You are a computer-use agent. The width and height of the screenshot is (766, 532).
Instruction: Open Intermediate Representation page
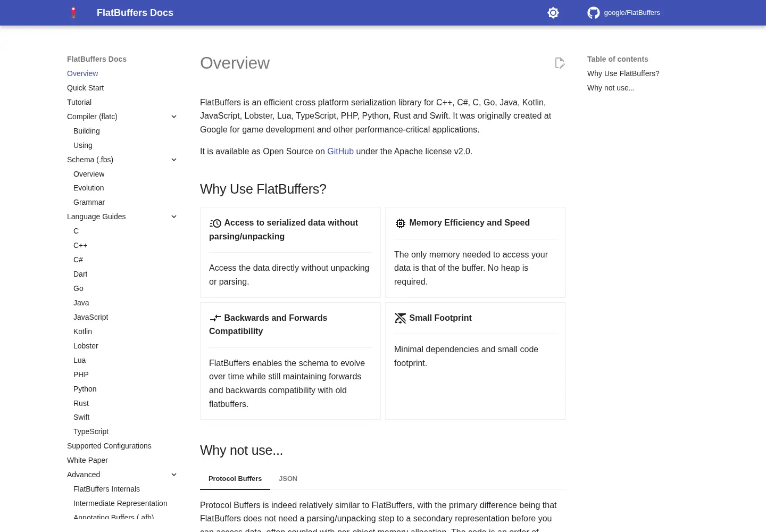tap(120, 503)
